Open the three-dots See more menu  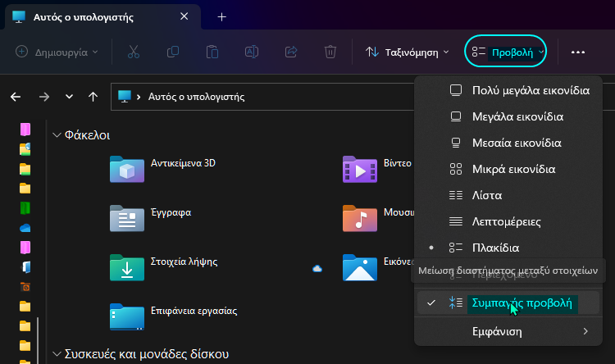click(x=578, y=52)
